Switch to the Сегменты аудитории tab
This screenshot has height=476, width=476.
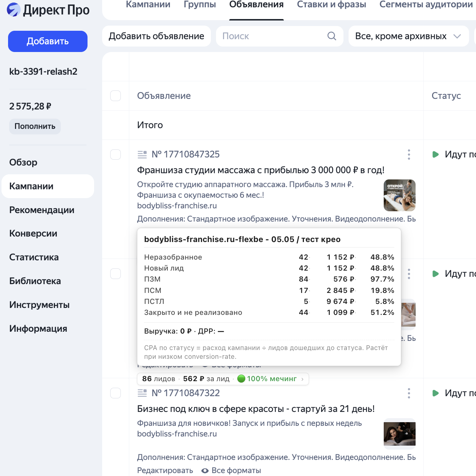[426, 5]
